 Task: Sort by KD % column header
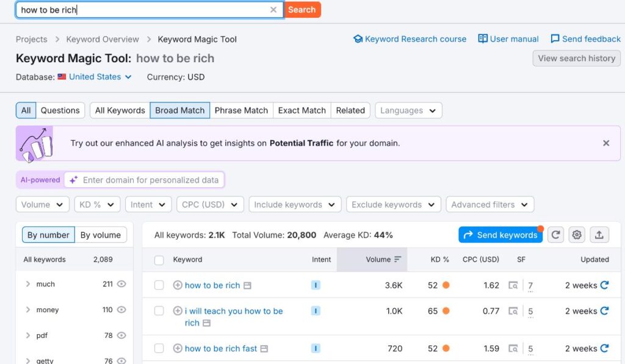(x=439, y=260)
